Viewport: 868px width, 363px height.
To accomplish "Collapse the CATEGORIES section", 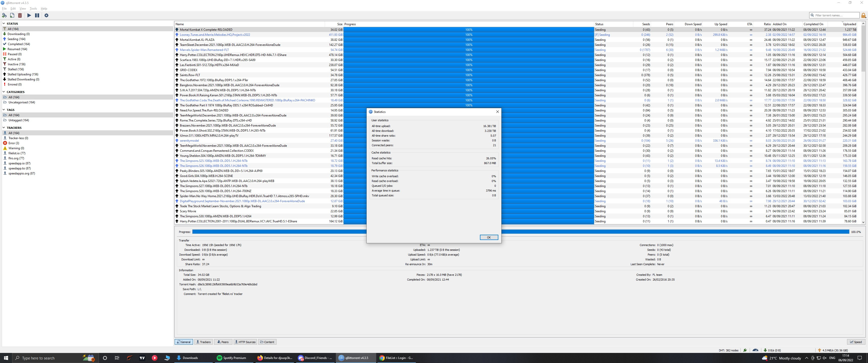I will pyautogui.click(x=4, y=92).
